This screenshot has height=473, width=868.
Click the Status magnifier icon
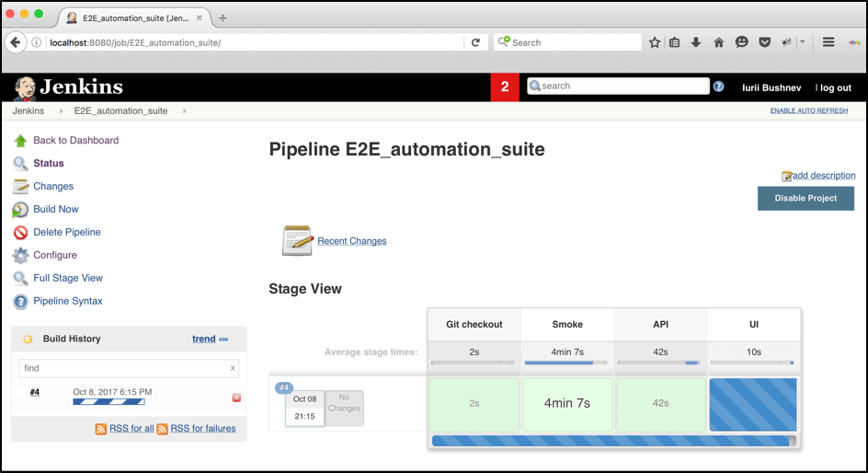pos(20,164)
